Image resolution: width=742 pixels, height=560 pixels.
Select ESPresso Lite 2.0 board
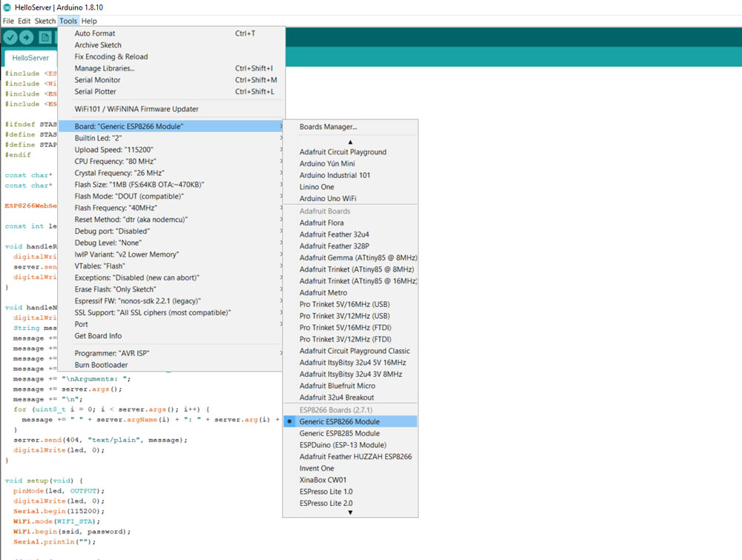[x=350, y=503]
